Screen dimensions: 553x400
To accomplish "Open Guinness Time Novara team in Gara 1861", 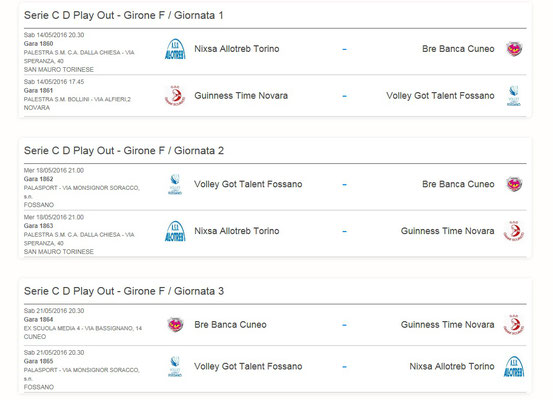I will [241, 96].
